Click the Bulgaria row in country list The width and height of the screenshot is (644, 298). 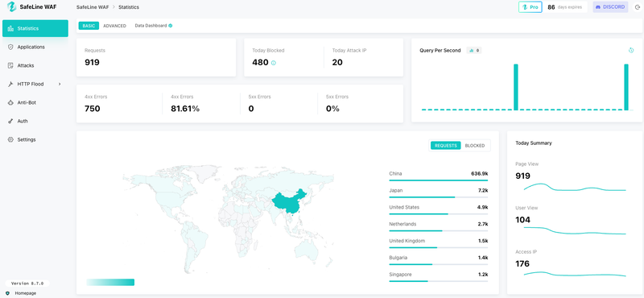click(x=438, y=260)
